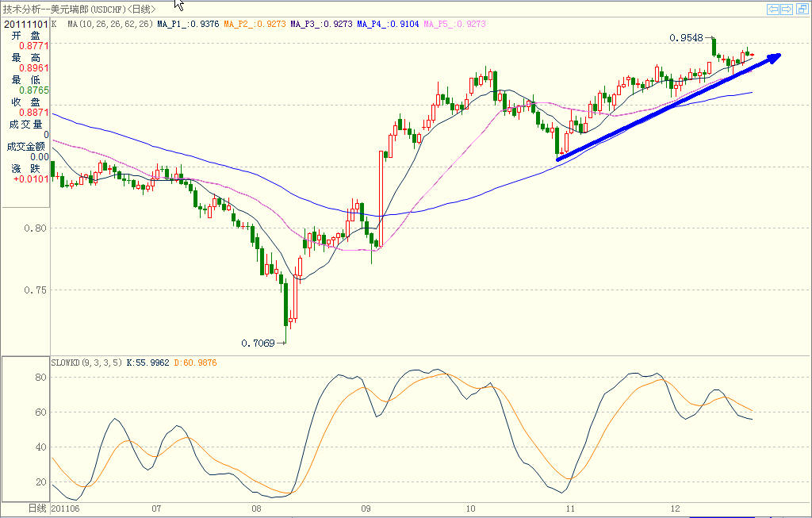Click the 最低 label
The image size is (812, 518).
[x=26, y=80]
